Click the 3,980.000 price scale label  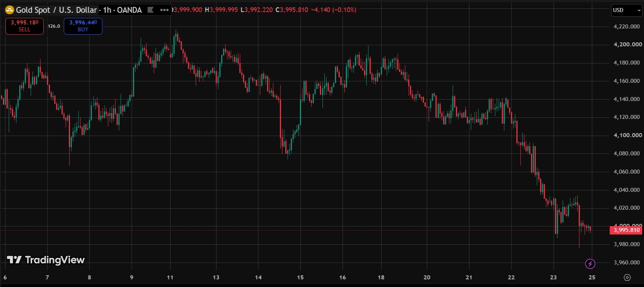coord(626,244)
